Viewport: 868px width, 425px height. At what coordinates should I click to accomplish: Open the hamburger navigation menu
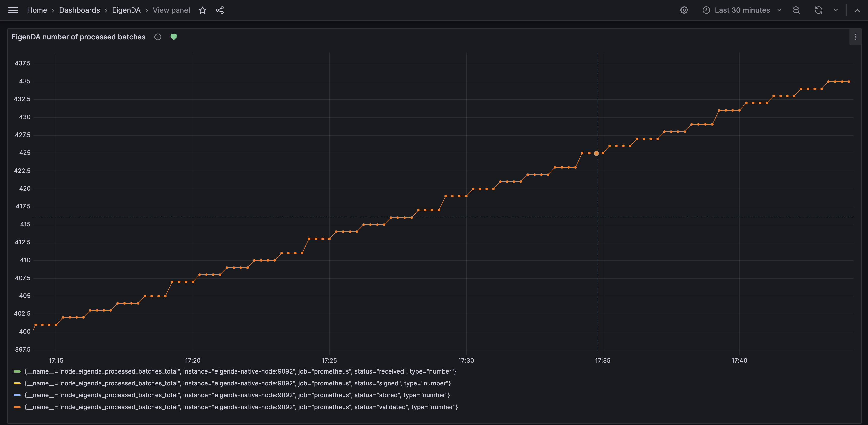click(x=13, y=10)
